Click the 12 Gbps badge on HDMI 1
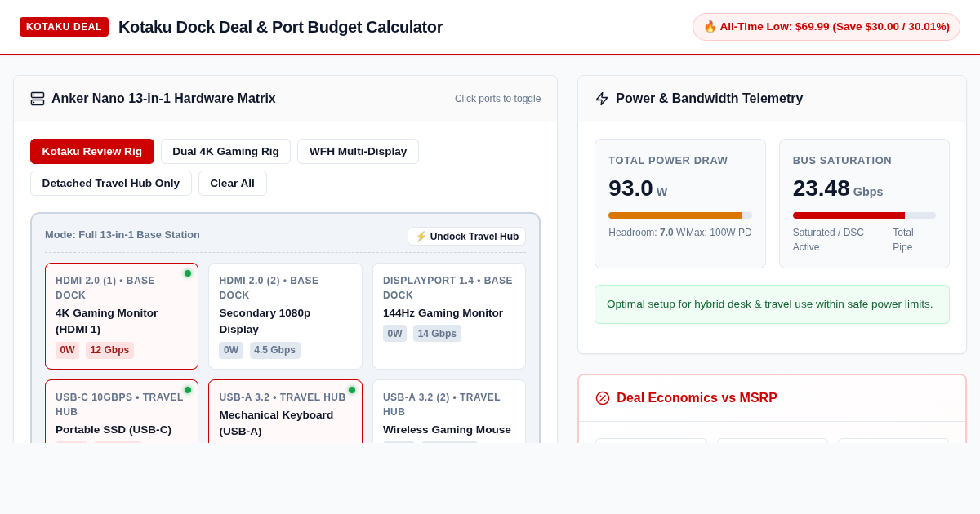The width and height of the screenshot is (980, 514). point(109,350)
